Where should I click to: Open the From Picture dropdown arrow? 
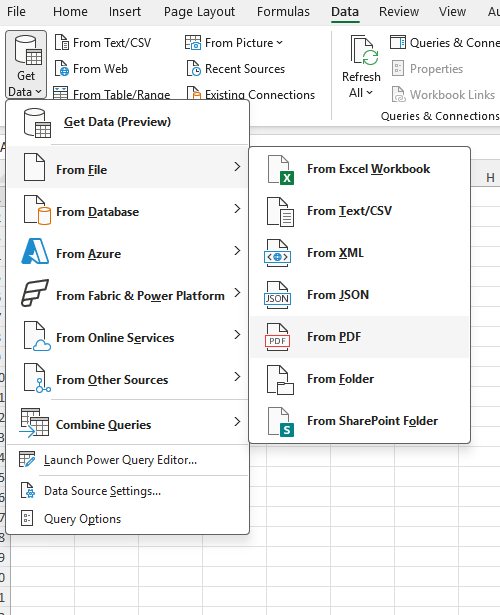pyautogui.click(x=279, y=42)
